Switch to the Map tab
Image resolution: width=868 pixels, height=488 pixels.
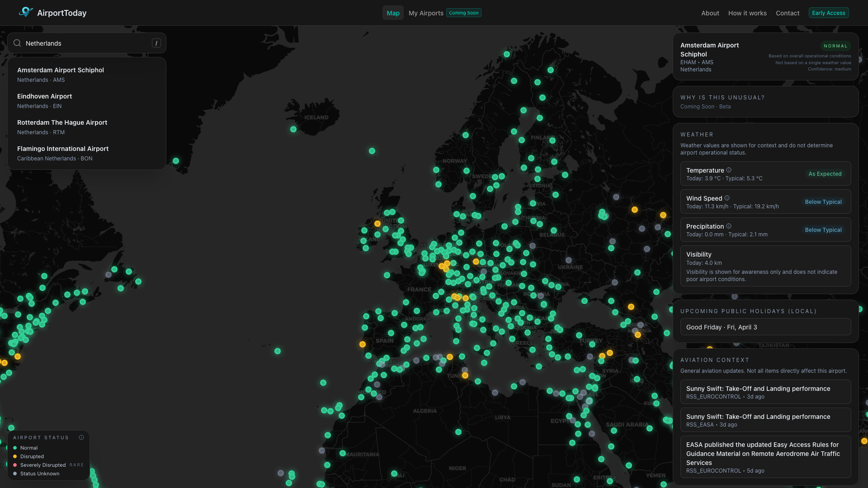point(393,13)
